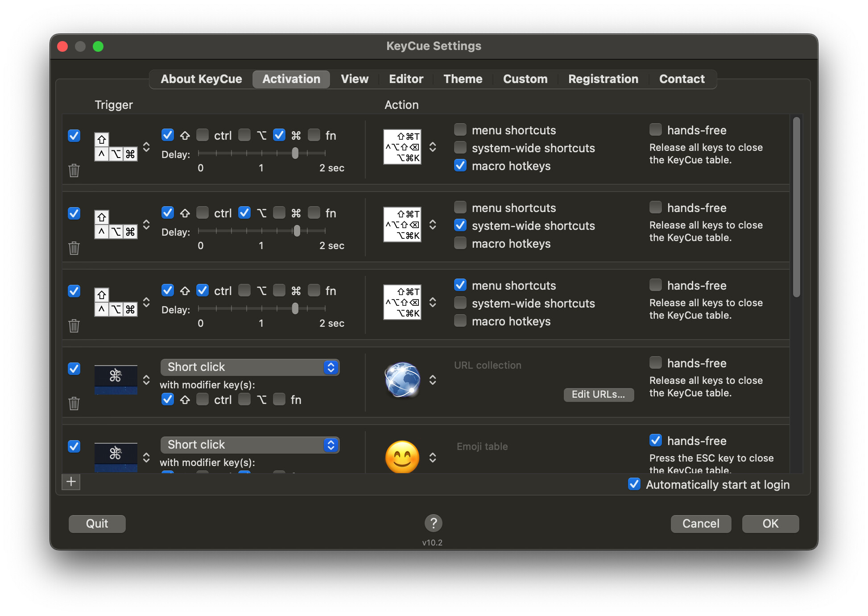Image resolution: width=868 pixels, height=616 pixels.
Task: Confirm settings with the OK button
Action: tap(770, 524)
